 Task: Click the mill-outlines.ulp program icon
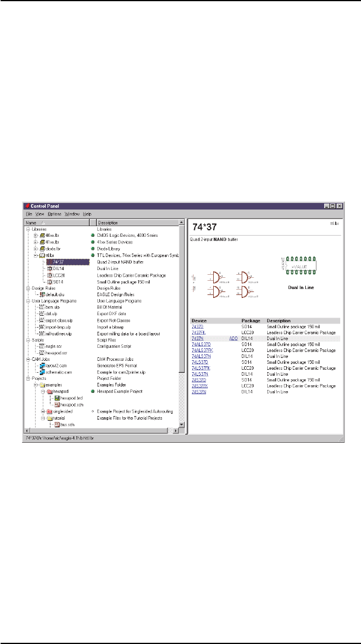click(42, 334)
